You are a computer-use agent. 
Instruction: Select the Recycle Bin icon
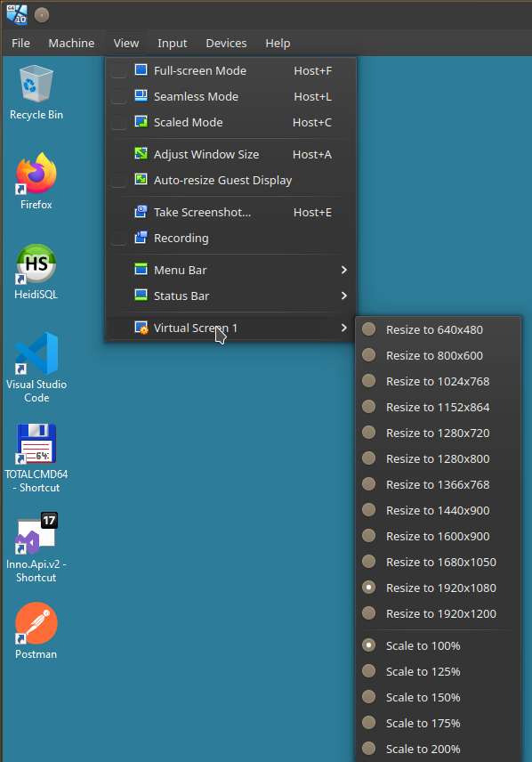[36, 93]
